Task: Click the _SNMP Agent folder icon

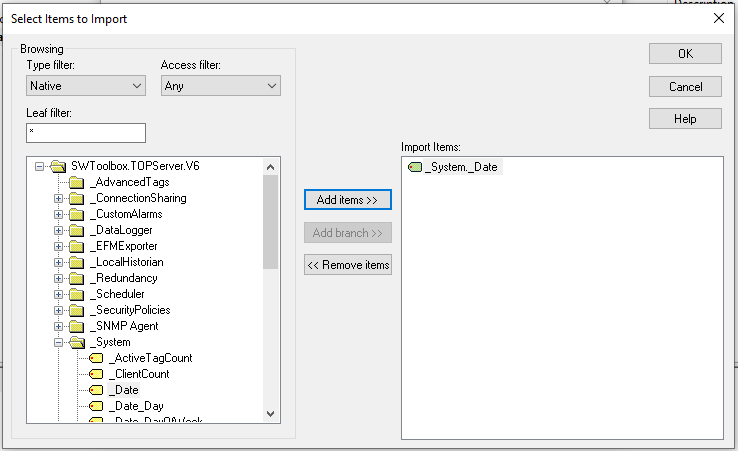Action: pyautogui.click(x=76, y=326)
